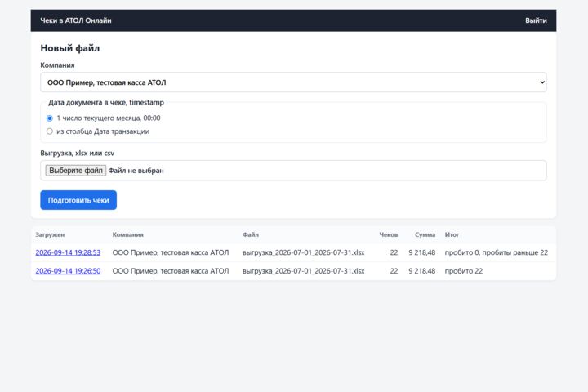Open upload from 2026-09-14 19:26:50
Image resolution: width=588 pixels, height=392 pixels.
(68, 271)
